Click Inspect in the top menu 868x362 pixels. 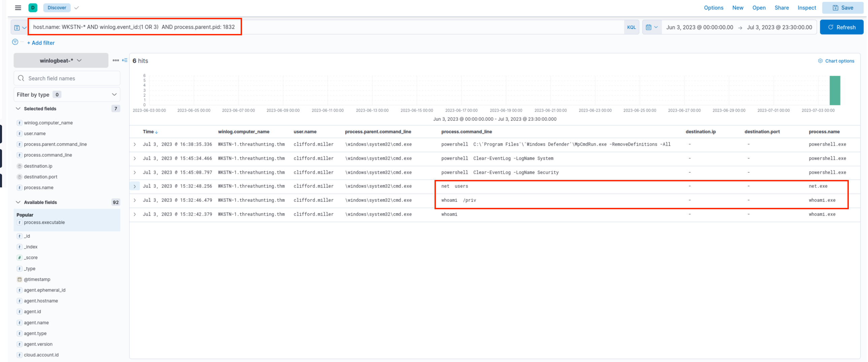(x=806, y=8)
